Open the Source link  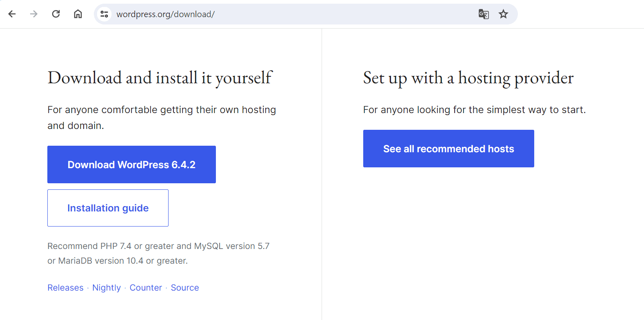pyautogui.click(x=185, y=288)
